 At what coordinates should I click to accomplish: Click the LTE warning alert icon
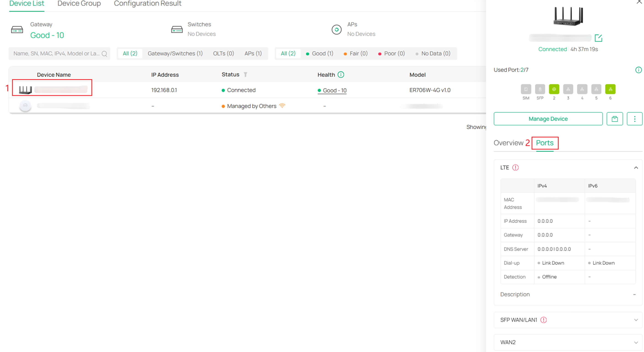click(x=515, y=168)
